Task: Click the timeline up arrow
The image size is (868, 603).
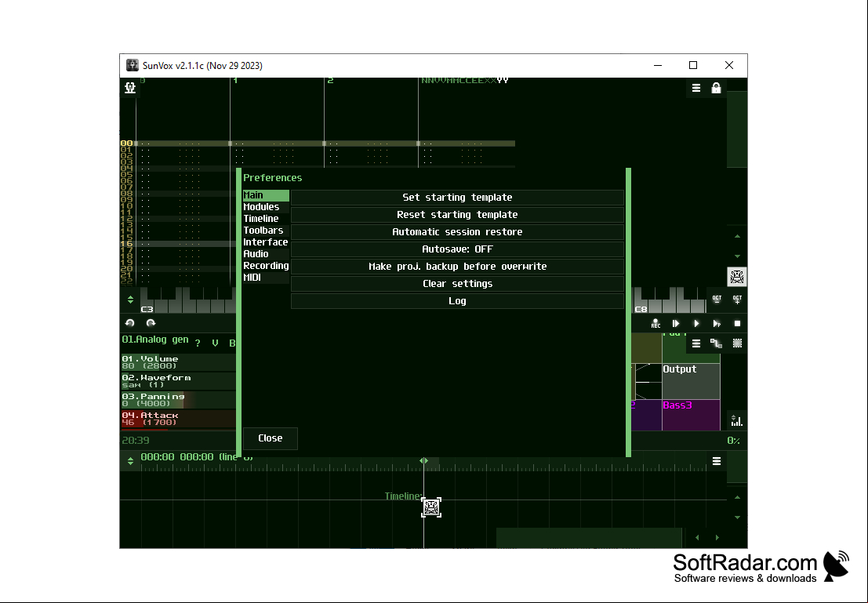Action: [x=737, y=497]
